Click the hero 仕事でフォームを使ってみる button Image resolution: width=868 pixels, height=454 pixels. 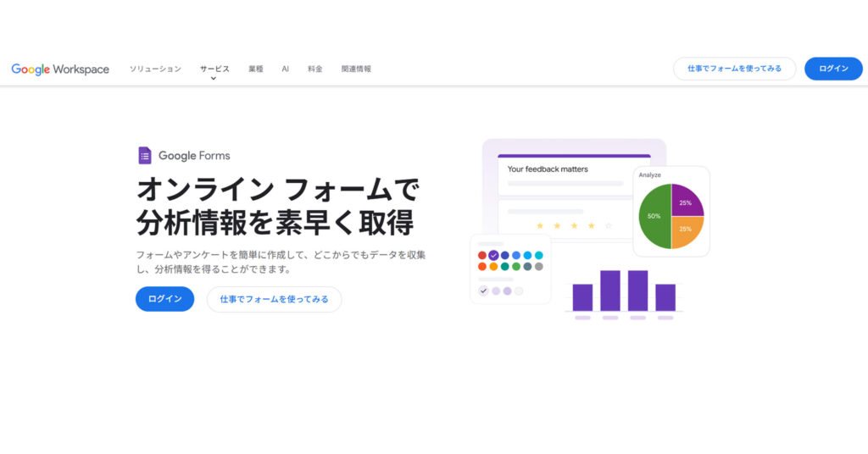[274, 299]
